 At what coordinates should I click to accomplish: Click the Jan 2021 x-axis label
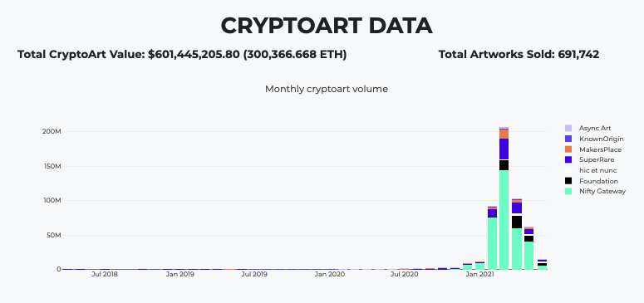[x=479, y=274]
